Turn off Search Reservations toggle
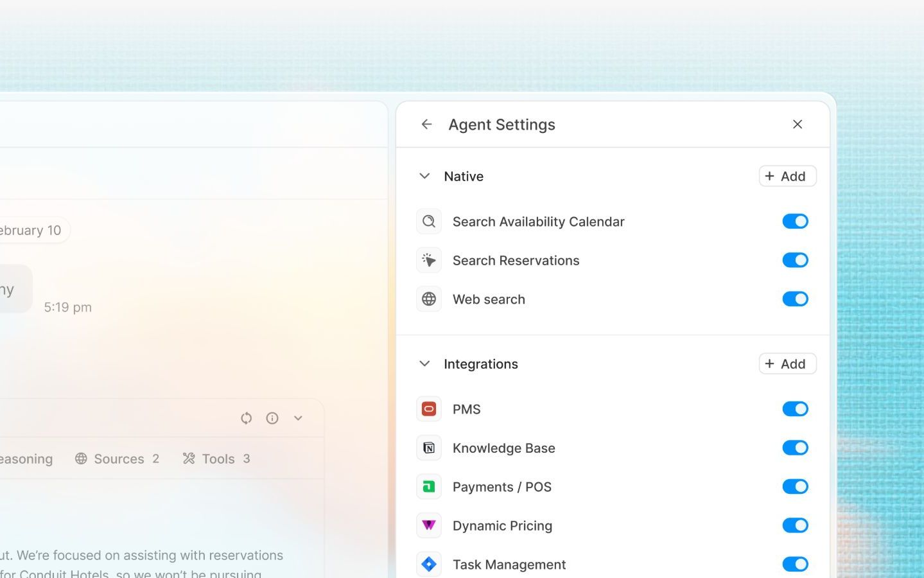 tap(795, 260)
